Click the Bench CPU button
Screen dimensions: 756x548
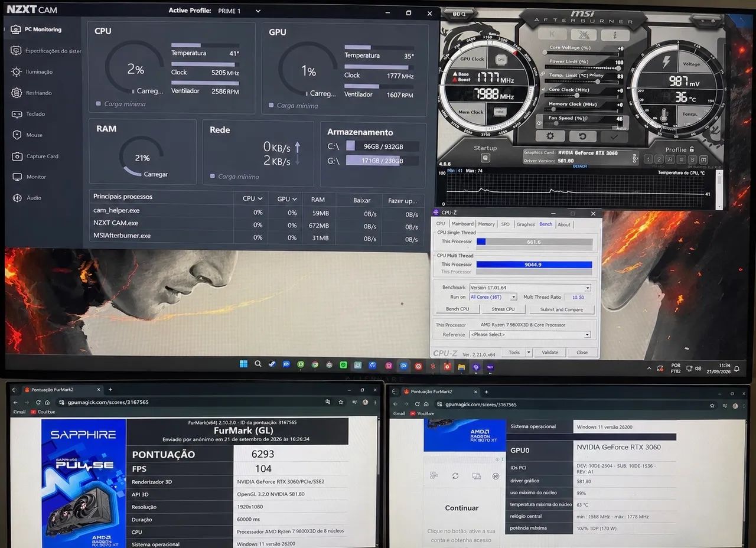pyautogui.click(x=458, y=309)
